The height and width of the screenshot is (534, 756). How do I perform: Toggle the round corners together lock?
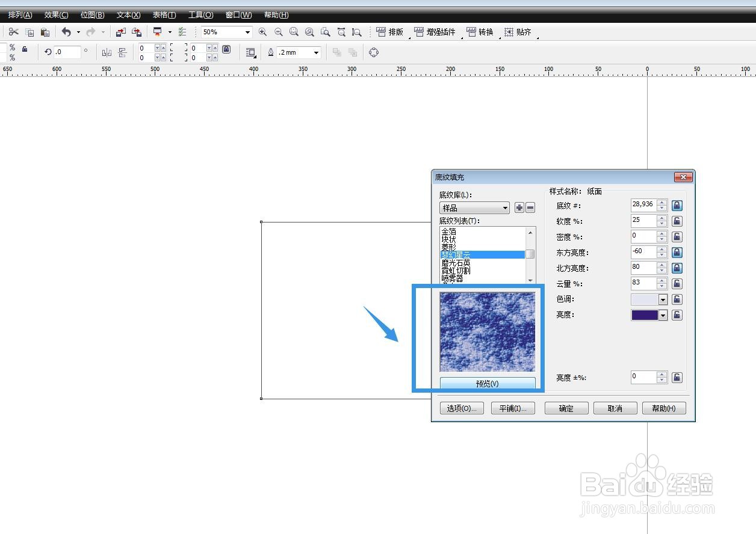pyautogui.click(x=226, y=49)
